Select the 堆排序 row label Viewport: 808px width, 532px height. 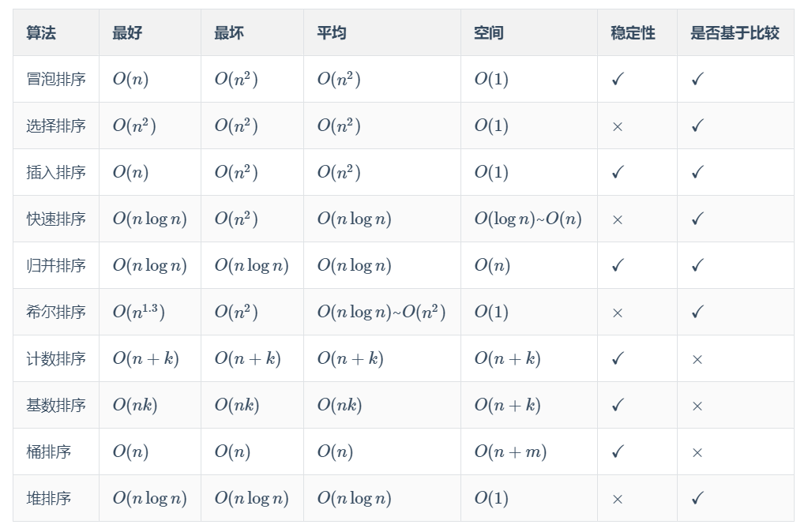[49, 498]
